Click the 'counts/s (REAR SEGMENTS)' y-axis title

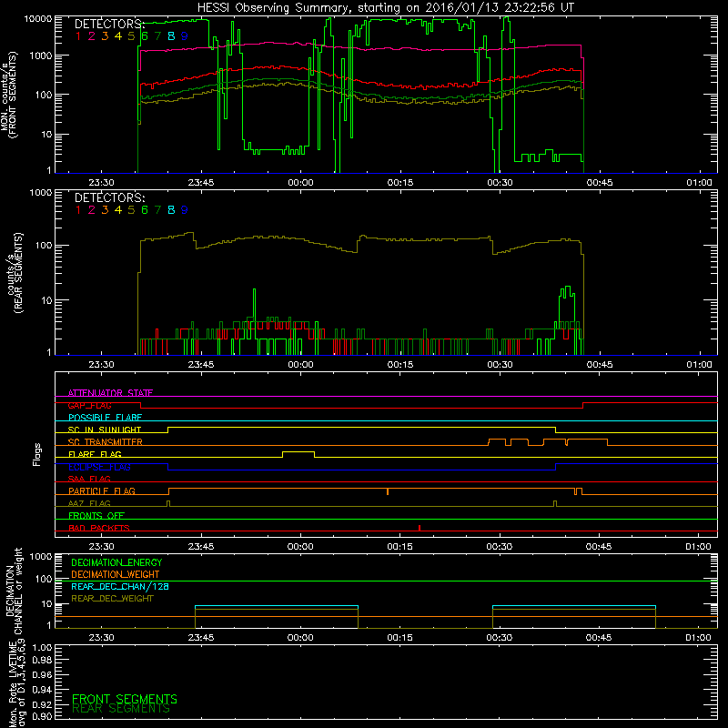point(15,272)
